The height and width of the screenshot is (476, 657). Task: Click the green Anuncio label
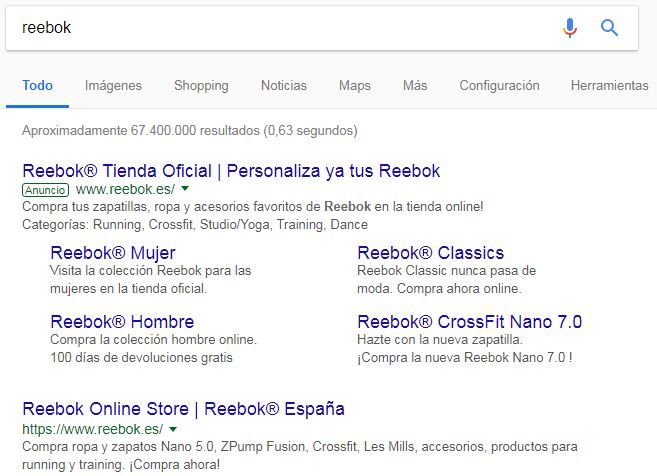pyautogui.click(x=45, y=190)
